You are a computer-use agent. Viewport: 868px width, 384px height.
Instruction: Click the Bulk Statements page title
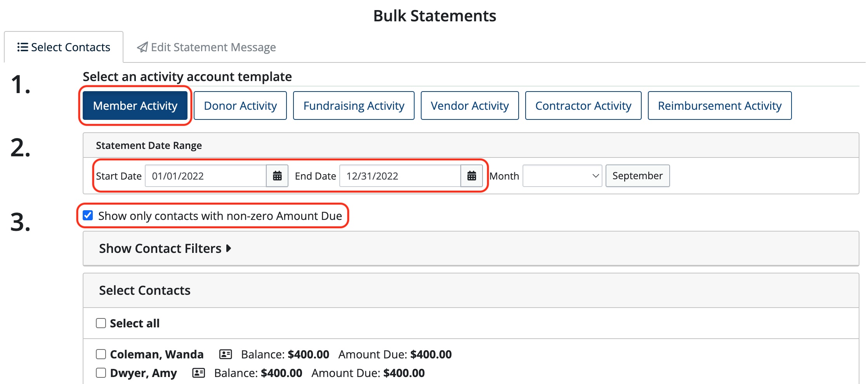(434, 16)
